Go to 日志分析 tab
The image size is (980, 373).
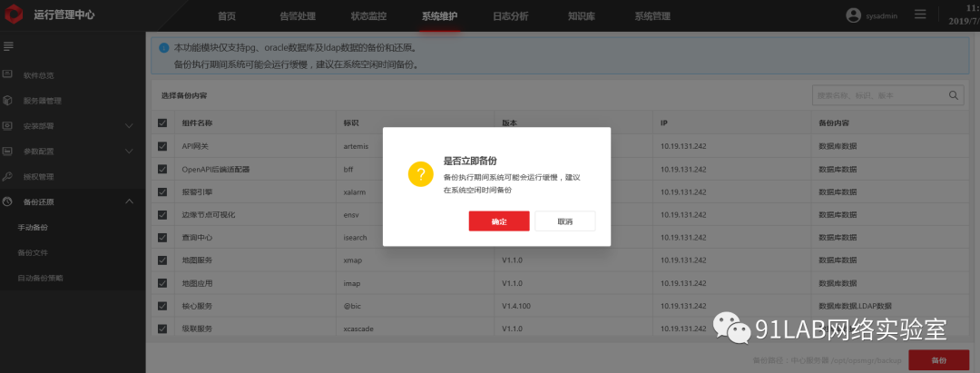(510, 16)
